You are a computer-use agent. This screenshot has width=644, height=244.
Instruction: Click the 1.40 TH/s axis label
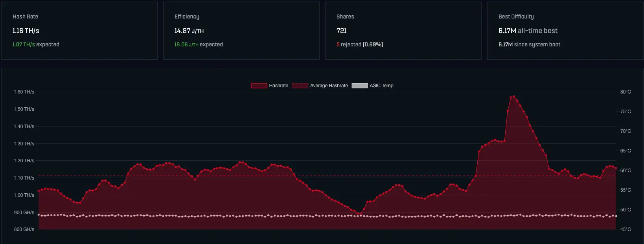[24, 127]
